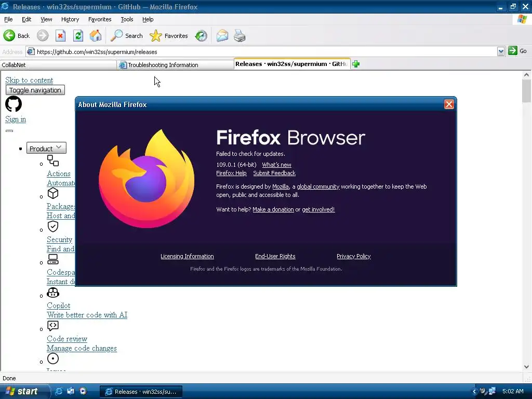The height and width of the screenshot is (399, 532).
Task: Open the Edit menu
Action: [26, 19]
